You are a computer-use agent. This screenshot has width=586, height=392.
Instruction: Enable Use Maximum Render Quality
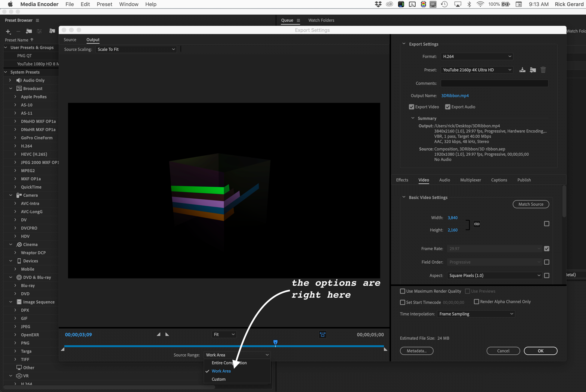[x=403, y=291]
